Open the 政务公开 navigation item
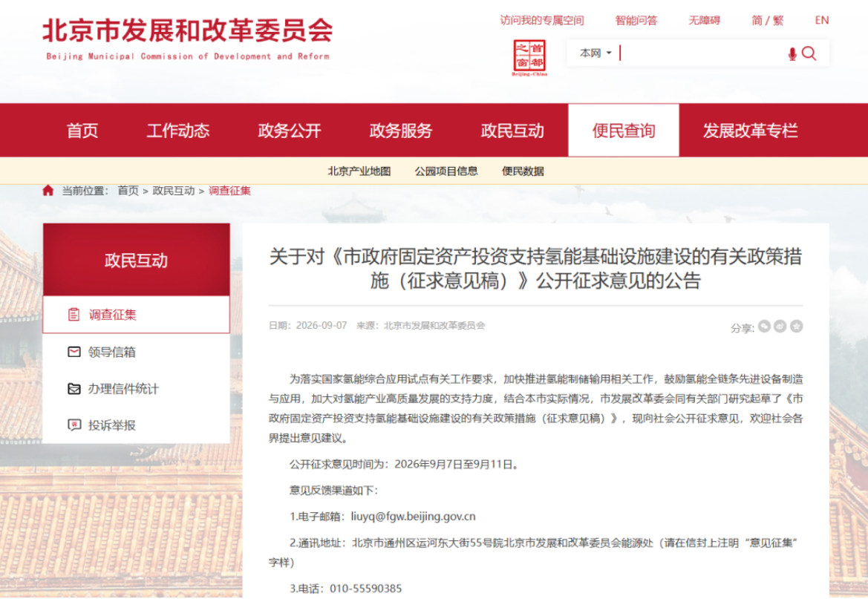This screenshot has height=599, width=868. click(x=289, y=131)
